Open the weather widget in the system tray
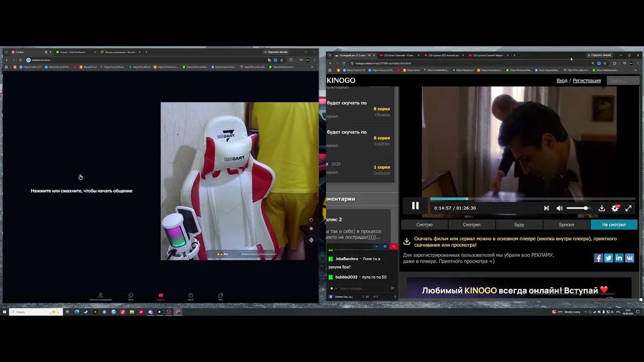 [x=566, y=312]
